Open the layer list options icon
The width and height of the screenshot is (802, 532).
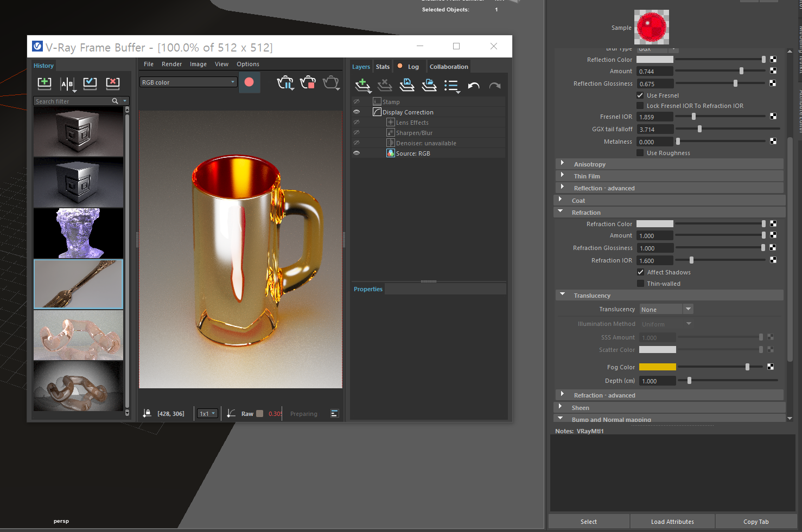[451, 86]
